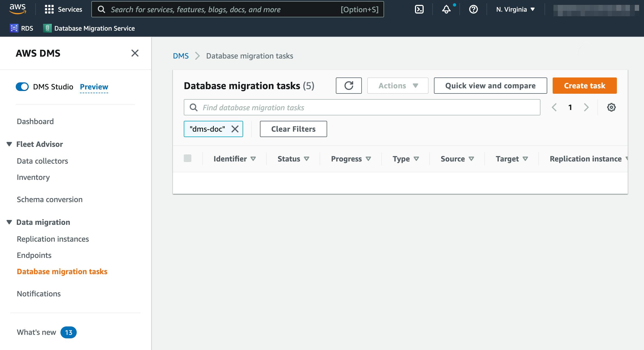Open the RDS favorite shortcut
This screenshot has width=644, height=350.
point(22,28)
